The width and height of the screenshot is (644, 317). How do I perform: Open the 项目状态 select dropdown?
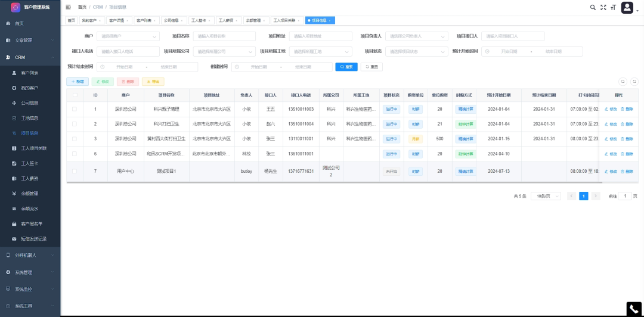(x=416, y=51)
